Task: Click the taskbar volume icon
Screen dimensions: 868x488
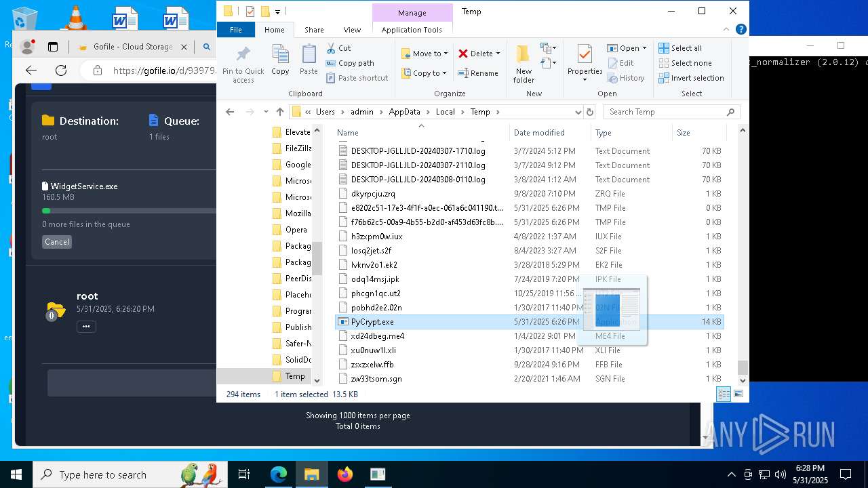Action: point(781,474)
